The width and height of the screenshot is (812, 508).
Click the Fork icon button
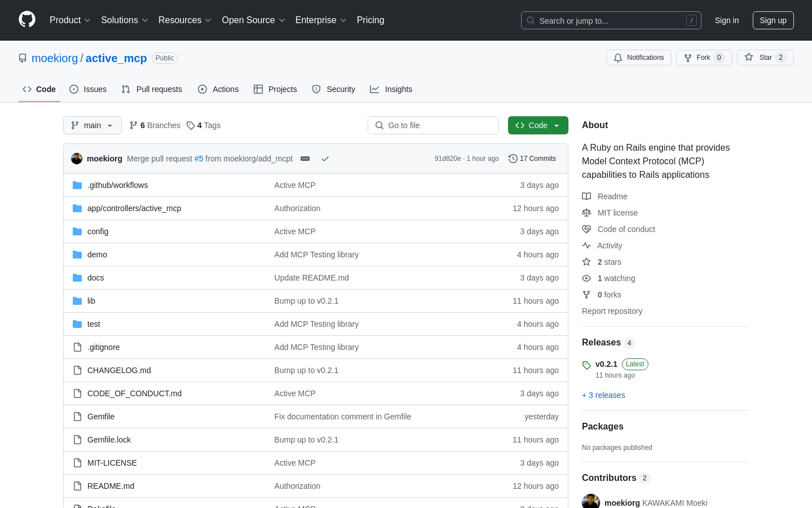pyautogui.click(x=688, y=58)
